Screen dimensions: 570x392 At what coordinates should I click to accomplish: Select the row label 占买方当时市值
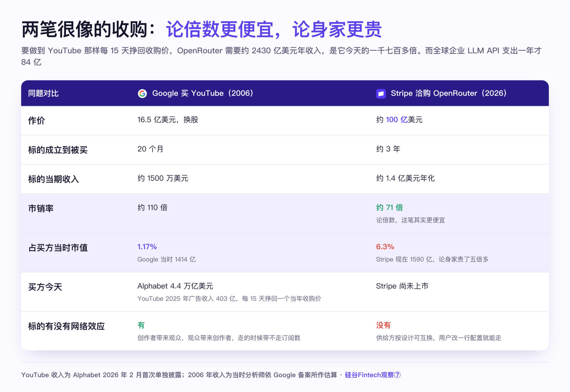click(x=58, y=248)
